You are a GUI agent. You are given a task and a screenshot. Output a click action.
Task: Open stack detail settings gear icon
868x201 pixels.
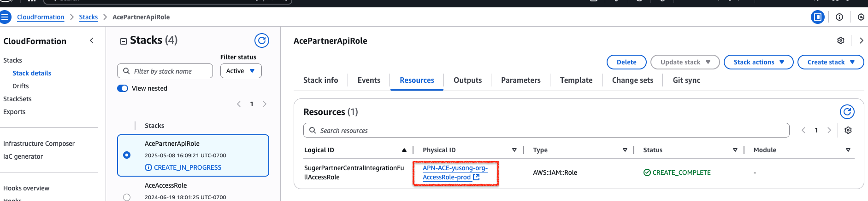pos(840,40)
